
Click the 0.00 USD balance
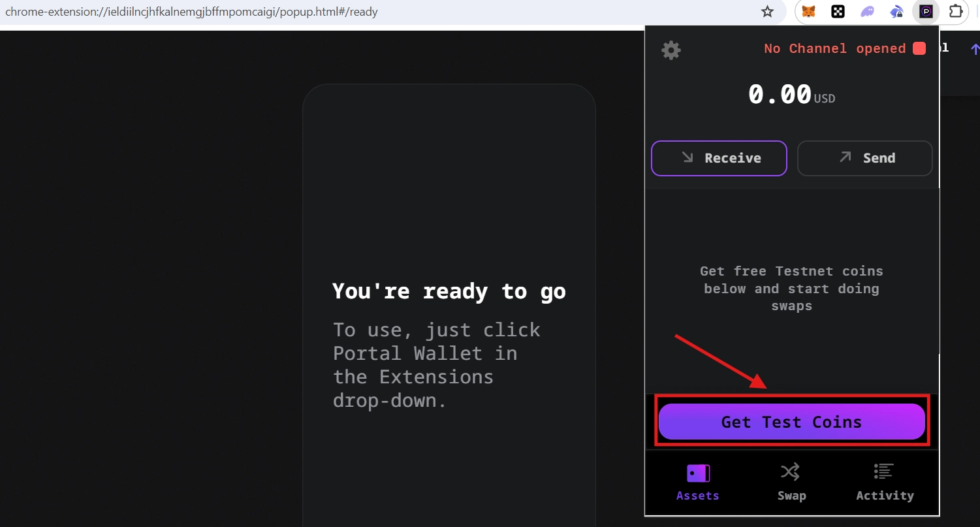coord(791,95)
